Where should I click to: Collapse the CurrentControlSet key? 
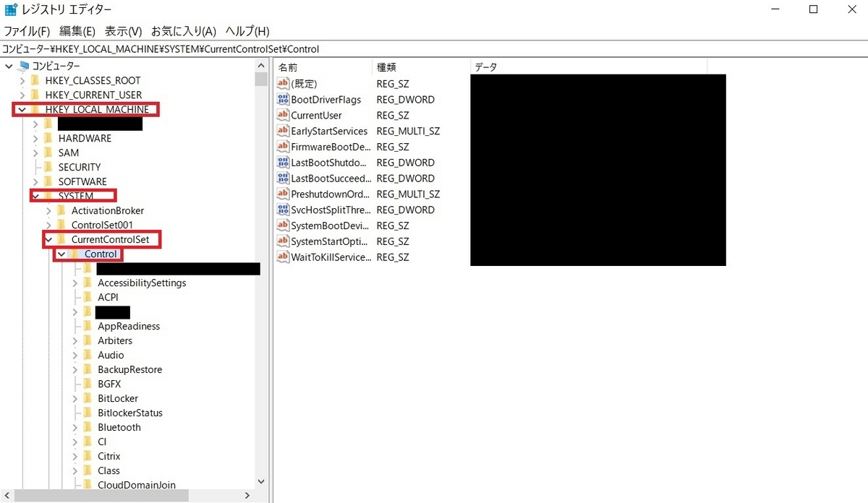tap(48, 239)
